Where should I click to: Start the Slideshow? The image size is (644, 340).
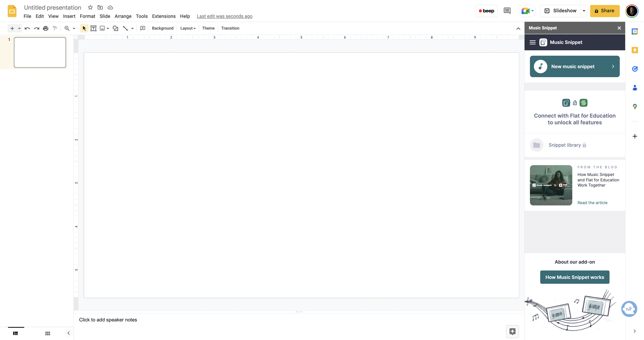pyautogui.click(x=561, y=11)
